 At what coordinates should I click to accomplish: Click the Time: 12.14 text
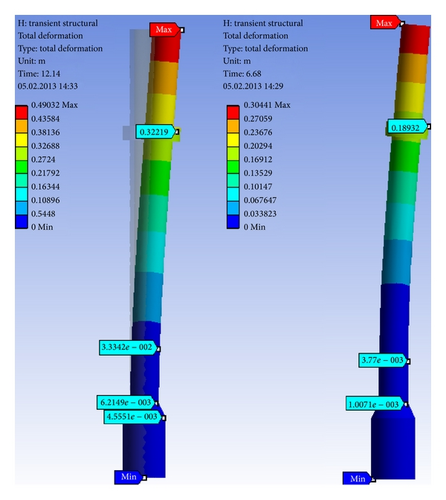pos(39,74)
